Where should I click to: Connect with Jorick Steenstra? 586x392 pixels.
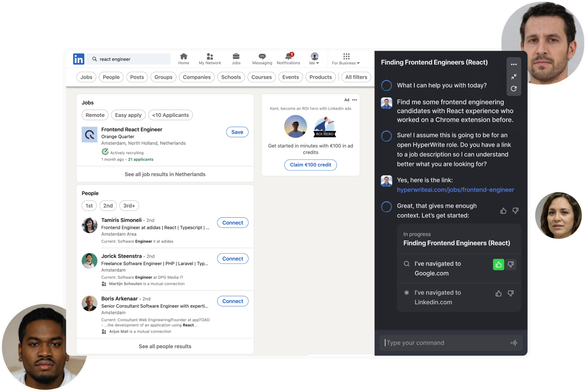coord(233,259)
